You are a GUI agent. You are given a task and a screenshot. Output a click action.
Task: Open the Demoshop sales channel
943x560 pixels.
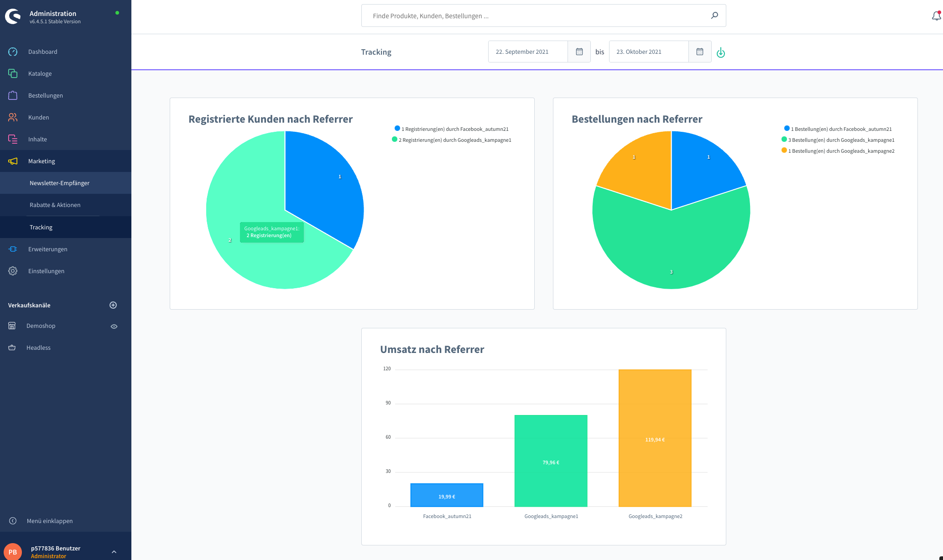point(41,326)
